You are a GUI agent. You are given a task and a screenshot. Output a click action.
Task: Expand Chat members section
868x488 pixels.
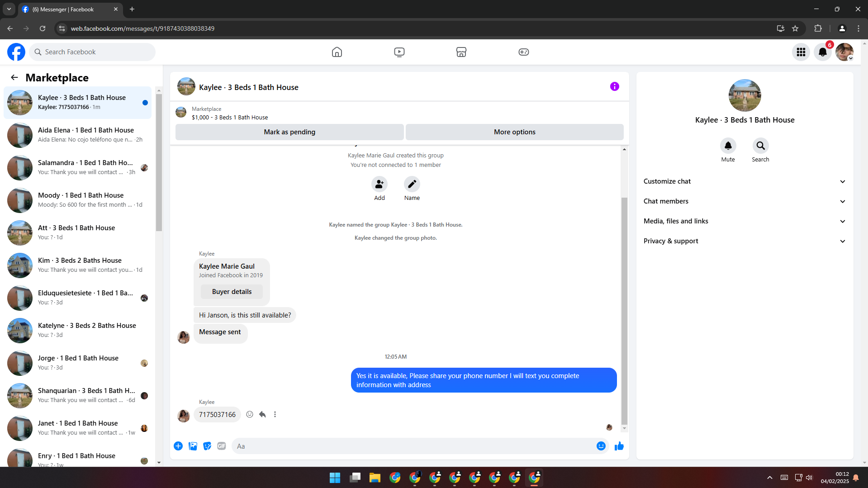(x=745, y=201)
